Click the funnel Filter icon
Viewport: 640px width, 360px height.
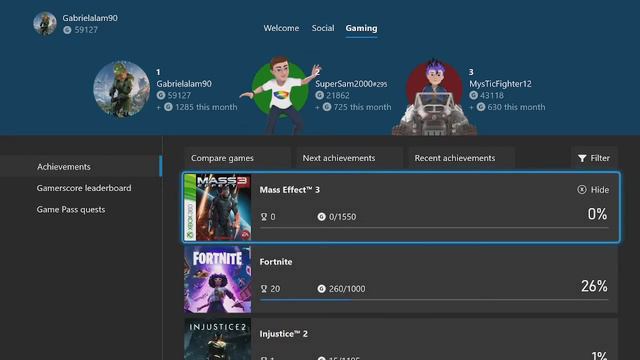pos(582,158)
